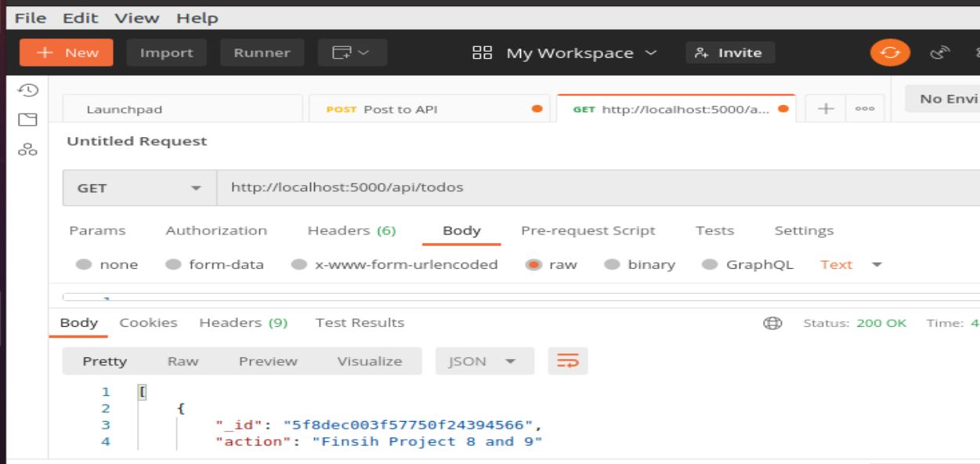Select the x-www-form-urlencoded radio button
The image size is (980, 464).
299,265
